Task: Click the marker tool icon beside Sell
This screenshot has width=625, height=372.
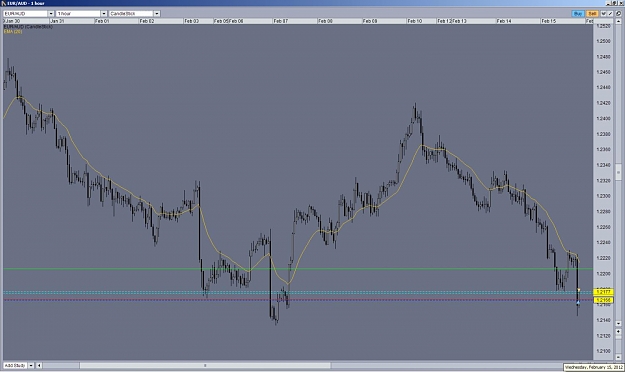Action: 603,14
